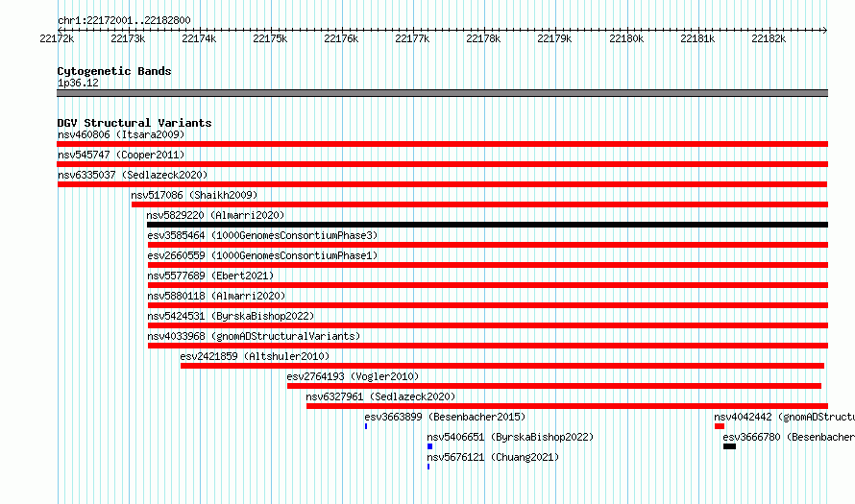Click the gray 1p36.12 cytogenetic band bar

tap(442, 93)
